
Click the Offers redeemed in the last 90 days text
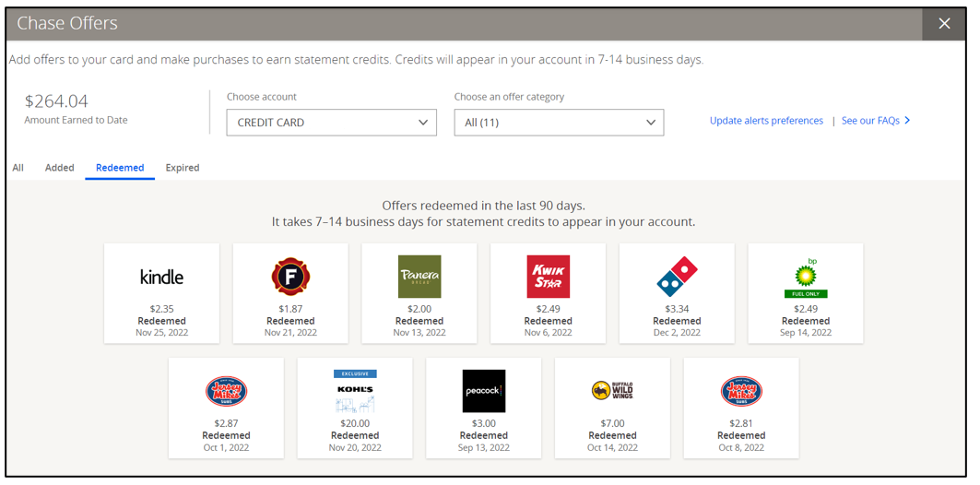(x=483, y=206)
